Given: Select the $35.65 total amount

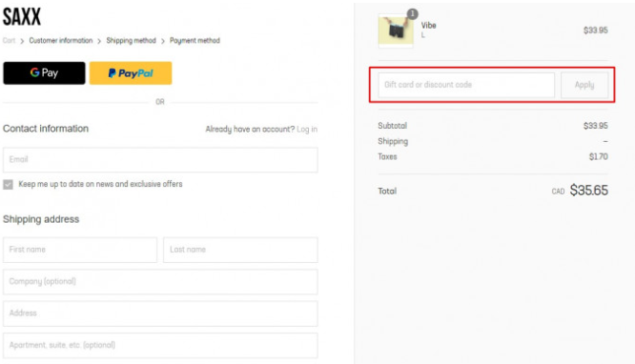Looking at the screenshot, I should tap(589, 191).
